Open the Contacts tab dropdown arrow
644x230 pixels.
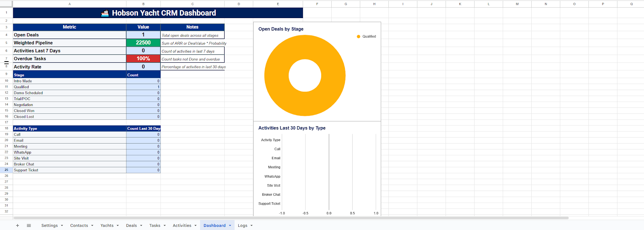click(92, 226)
